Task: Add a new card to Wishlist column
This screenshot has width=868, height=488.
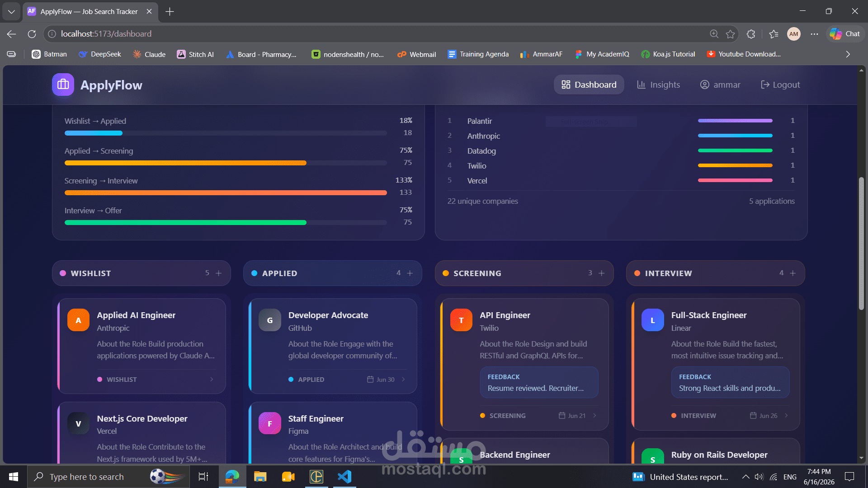Action: click(219, 273)
